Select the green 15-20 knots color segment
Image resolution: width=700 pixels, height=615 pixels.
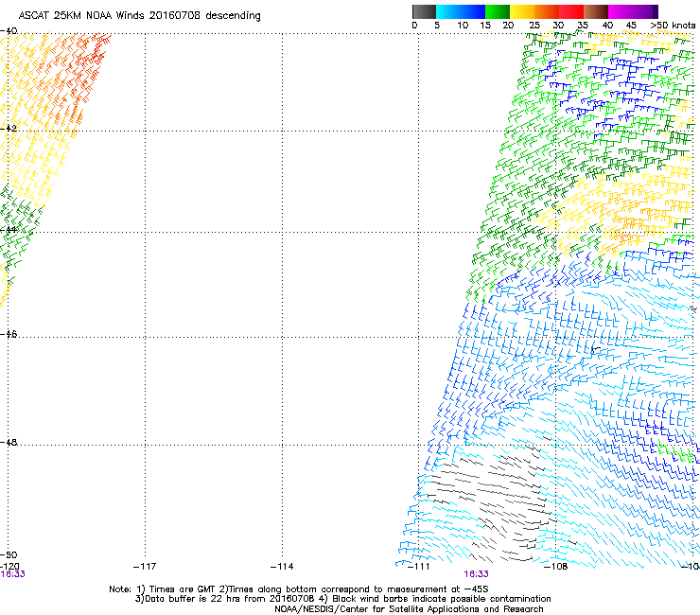point(498,11)
